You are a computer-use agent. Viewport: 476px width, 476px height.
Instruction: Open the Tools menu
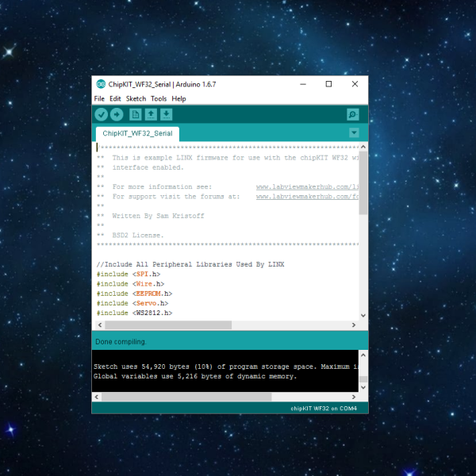click(x=159, y=98)
